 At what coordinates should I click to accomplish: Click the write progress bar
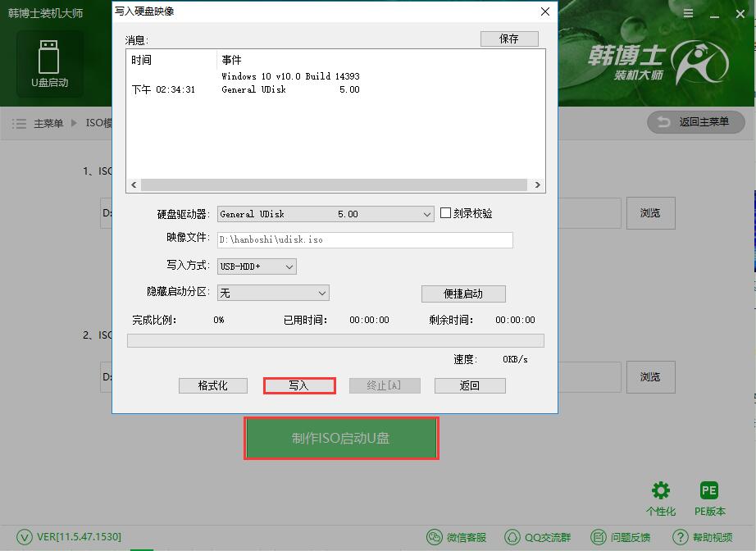[x=335, y=339]
